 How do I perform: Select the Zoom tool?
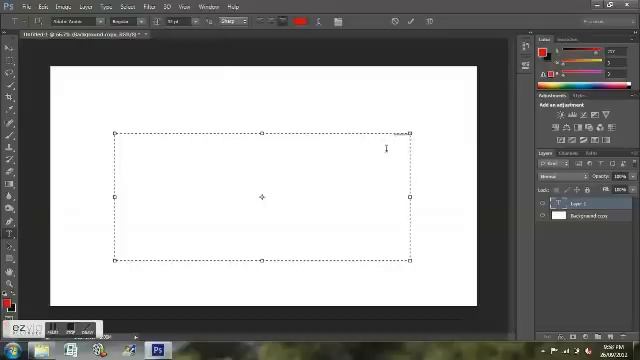click(x=9, y=284)
